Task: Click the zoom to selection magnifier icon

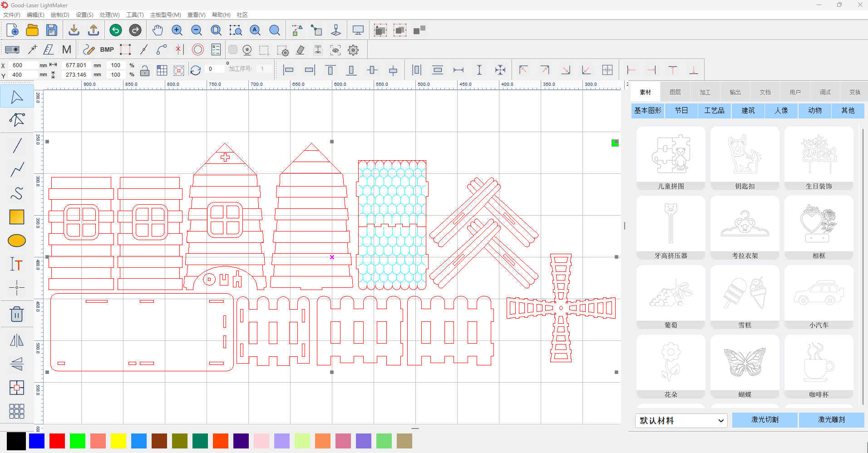Action: click(236, 30)
